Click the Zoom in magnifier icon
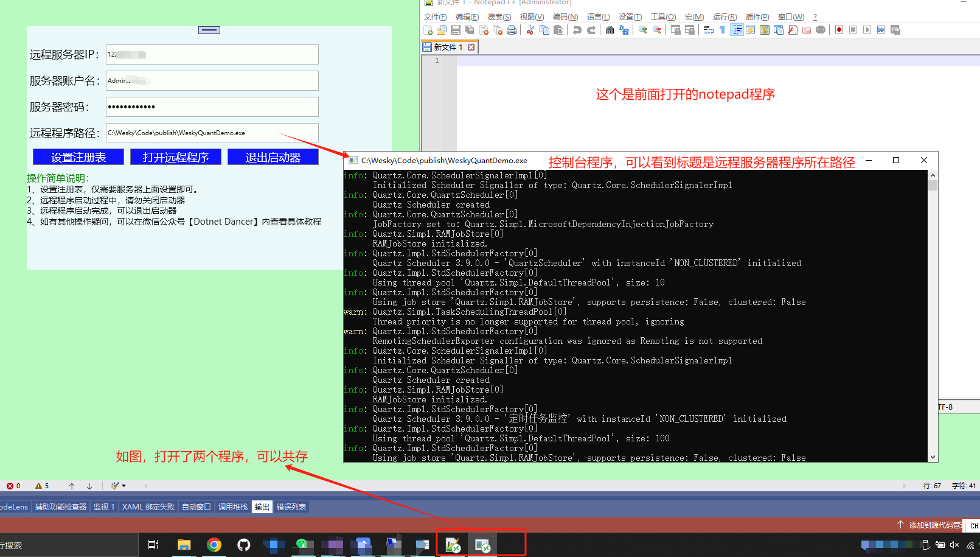Image resolution: width=980 pixels, height=557 pixels. coord(642,30)
